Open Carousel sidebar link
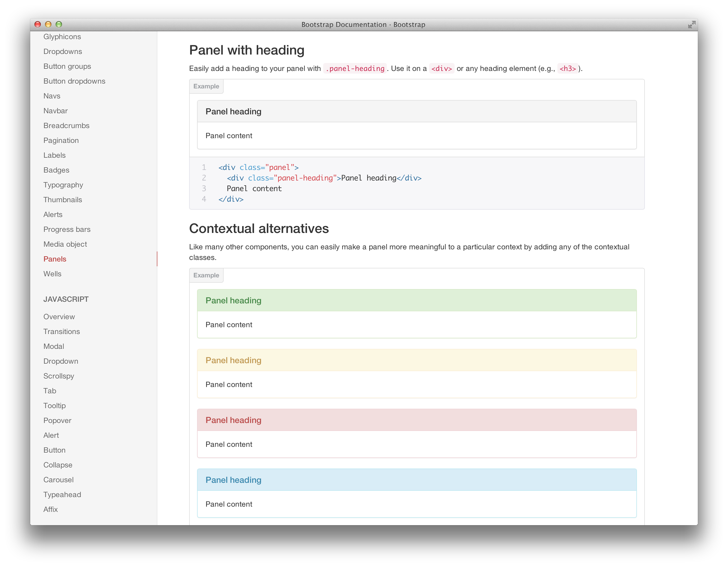This screenshot has height=567, width=728. click(x=58, y=480)
